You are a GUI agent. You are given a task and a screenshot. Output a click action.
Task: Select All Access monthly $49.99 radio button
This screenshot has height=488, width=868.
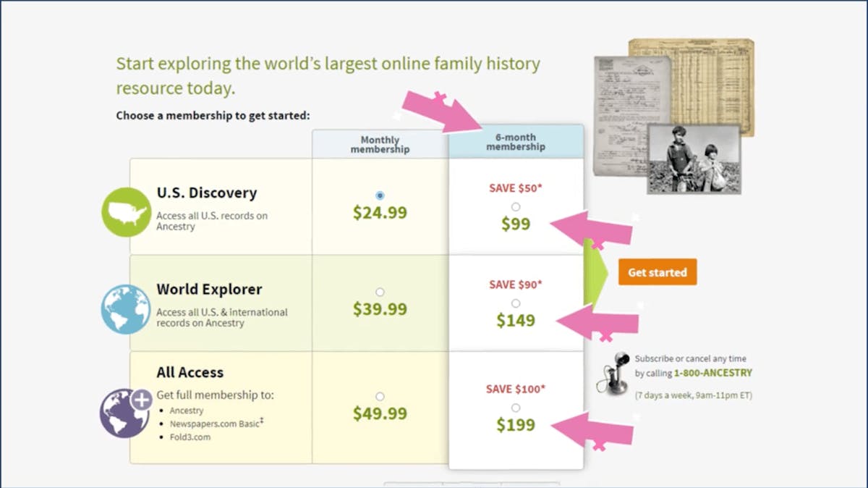point(380,396)
